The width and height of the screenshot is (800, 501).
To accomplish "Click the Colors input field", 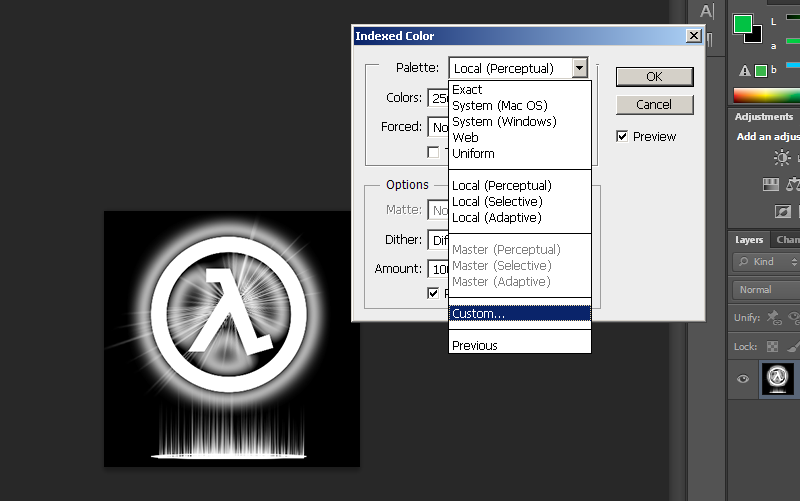I will tap(438, 97).
